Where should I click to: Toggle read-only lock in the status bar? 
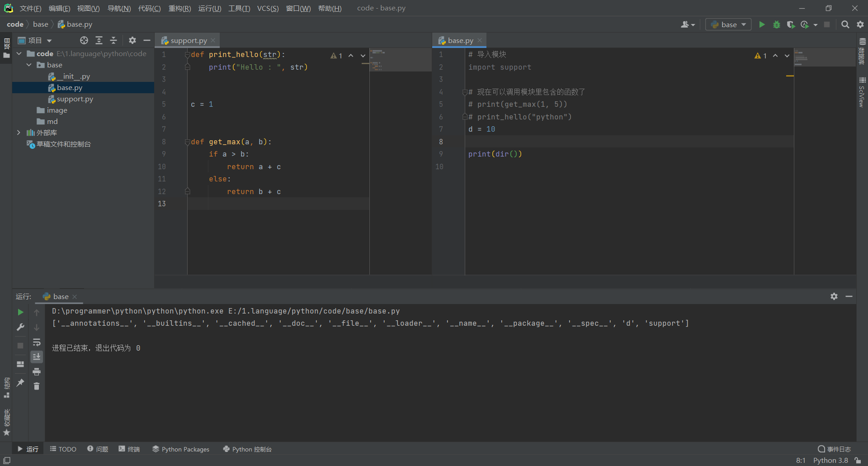coord(858,461)
